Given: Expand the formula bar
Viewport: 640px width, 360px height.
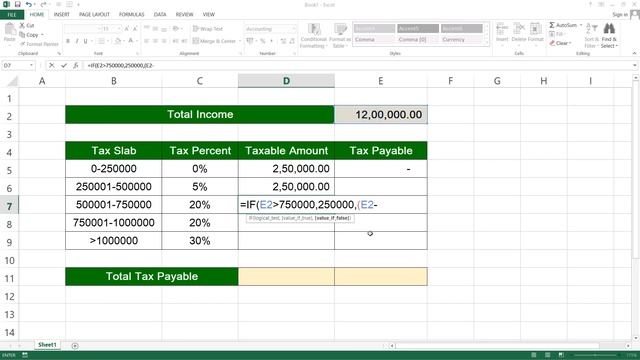Looking at the screenshot, I should pos(635,65).
